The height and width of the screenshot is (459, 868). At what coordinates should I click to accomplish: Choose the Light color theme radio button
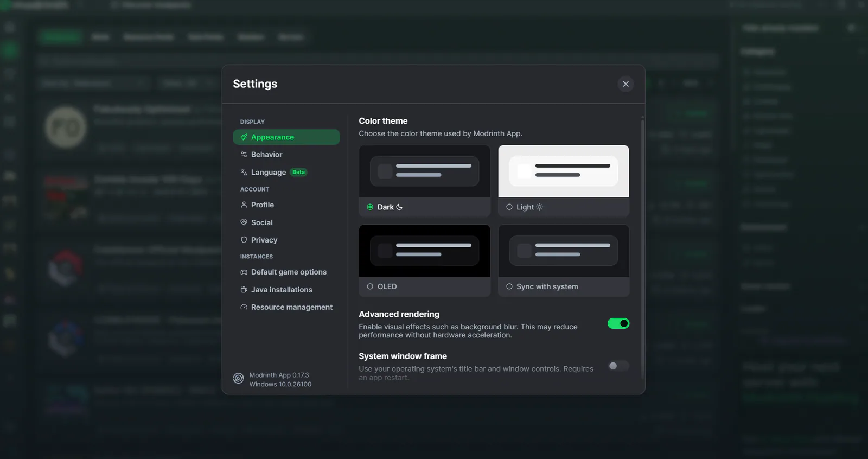[509, 207]
